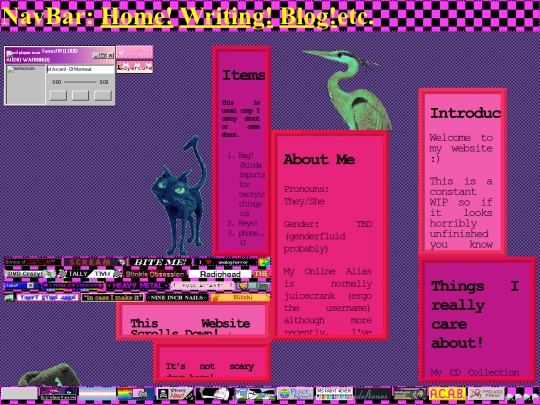Open the Home! link in the NavBar
This screenshot has height=405, width=540.
[137, 16]
